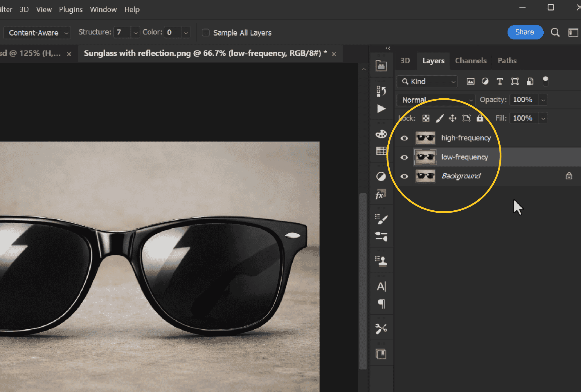The image size is (581, 392).
Task: Open the Content-Aware mode dropdown
Action: click(37, 33)
